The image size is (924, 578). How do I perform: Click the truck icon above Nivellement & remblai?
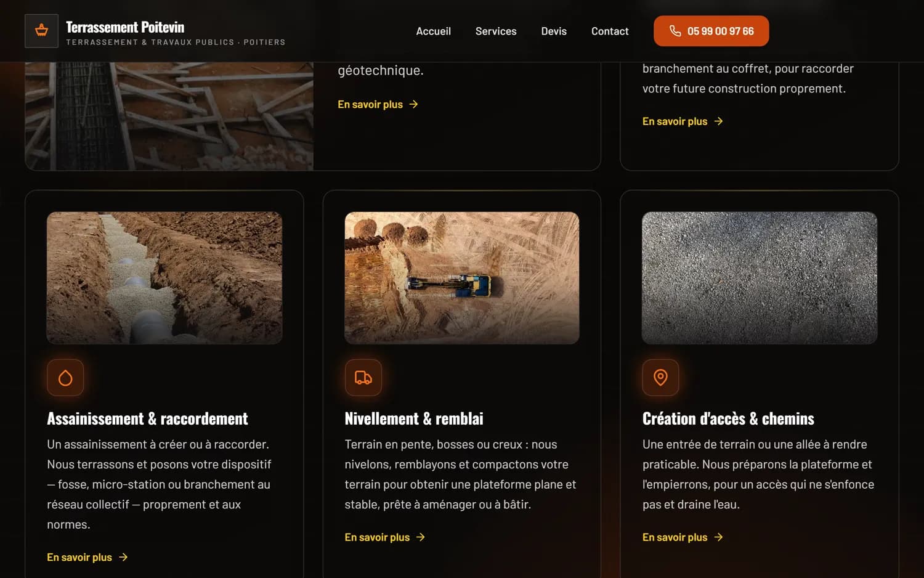pos(363,377)
